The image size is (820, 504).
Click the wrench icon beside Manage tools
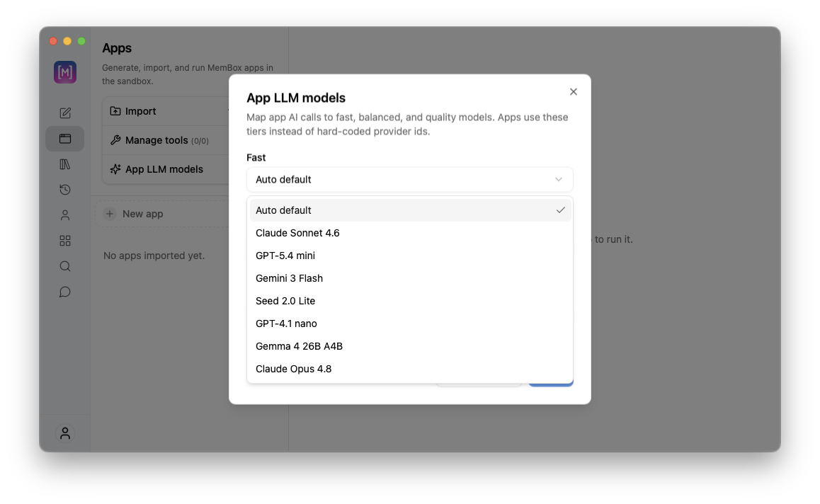pyautogui.click(x=115, y=140)
